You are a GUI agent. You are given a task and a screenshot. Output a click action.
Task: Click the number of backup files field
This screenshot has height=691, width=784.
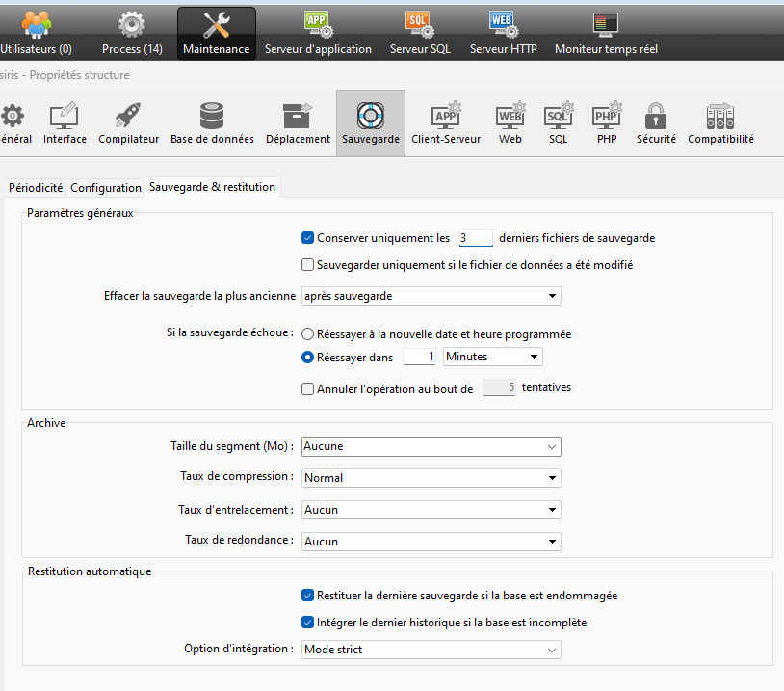(475, 238)
